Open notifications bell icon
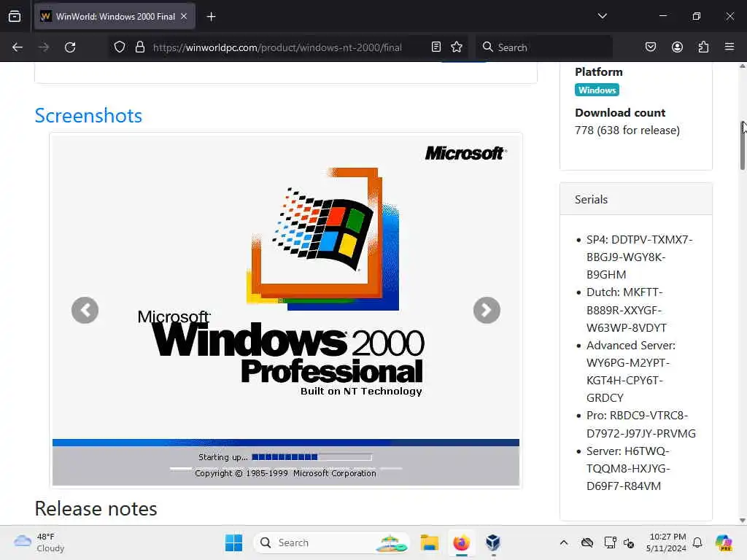The height and width of the screenshot is (560, 747). (x=697, y=542)
